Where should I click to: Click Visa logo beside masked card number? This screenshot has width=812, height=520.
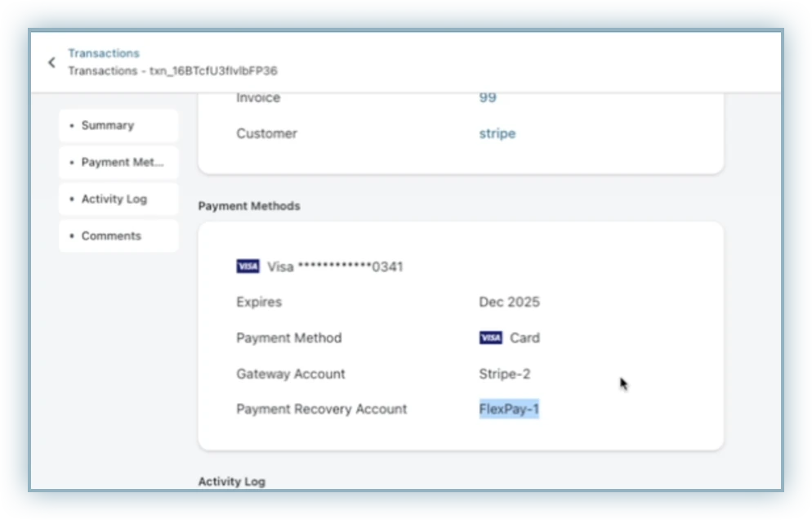click(248, 267)
